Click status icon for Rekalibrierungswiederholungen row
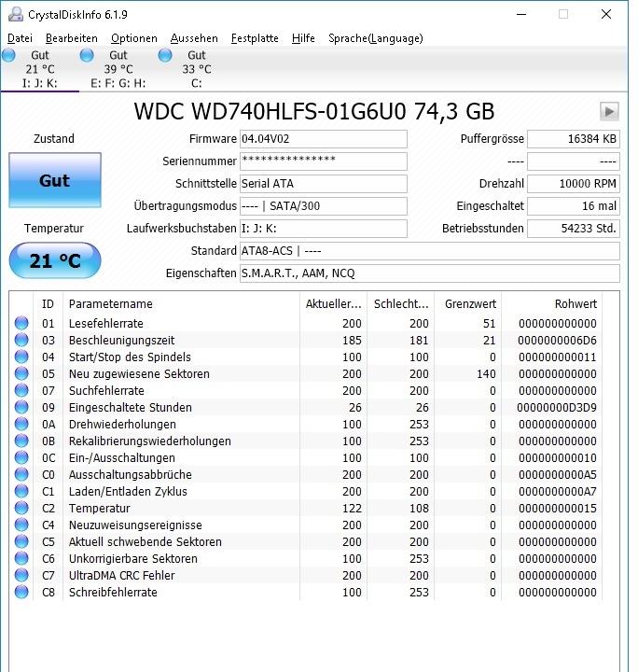Viewport: 638px width, 672px height. pos(21,441)
